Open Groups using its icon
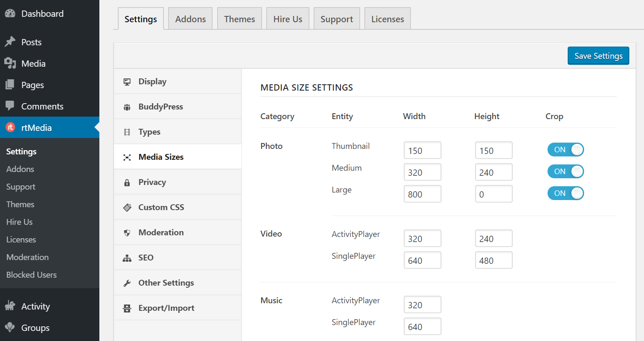Image resolution: width=644 pixels, height=341 pixels. point(10,328)
